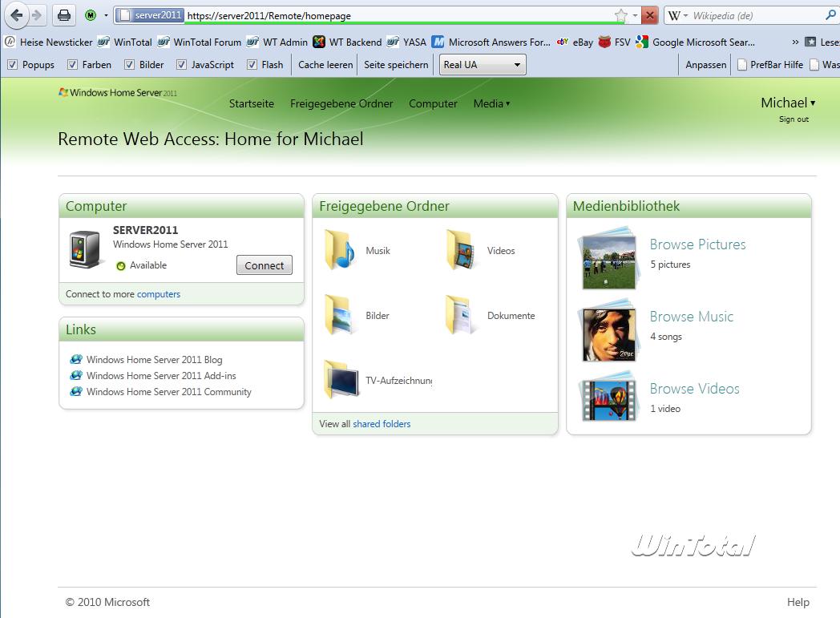Expand more bookmarks with the chevron
Viewport: 840px width, 618px height.
795,42
